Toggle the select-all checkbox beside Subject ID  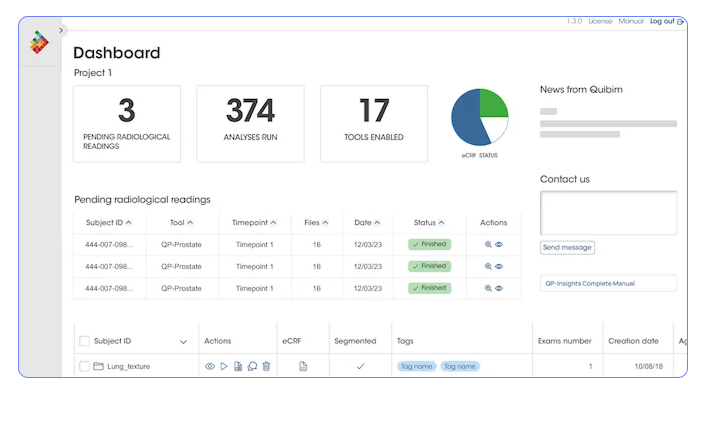click(x=84, y=341)
